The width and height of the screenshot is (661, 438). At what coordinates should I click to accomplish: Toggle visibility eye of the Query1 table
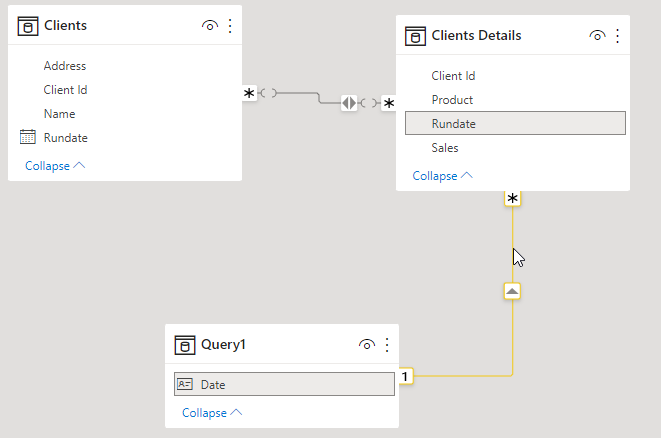coord(367,345)
